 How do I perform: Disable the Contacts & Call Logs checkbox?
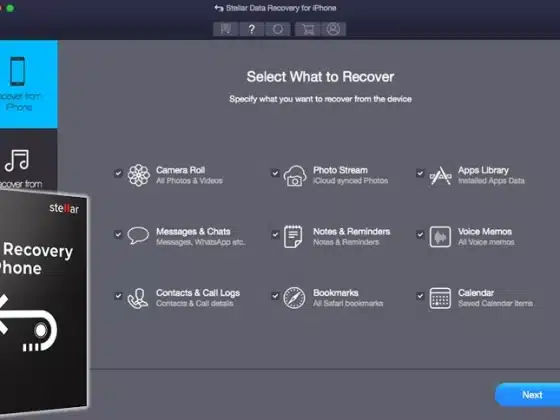point(118,296)
